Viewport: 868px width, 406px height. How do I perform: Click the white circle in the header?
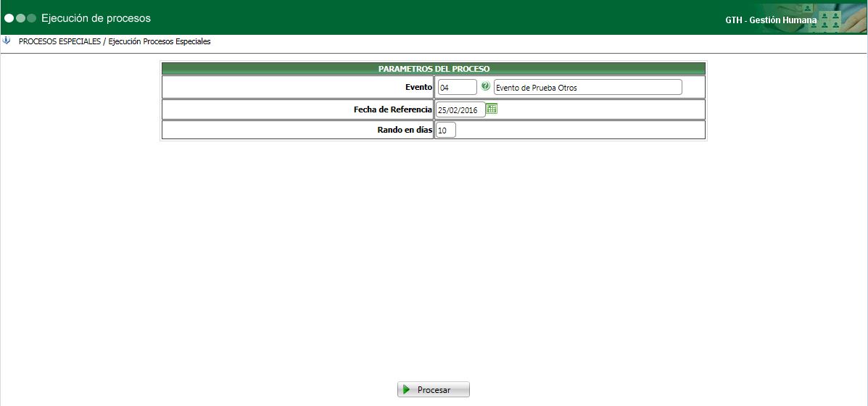click(9, 18)
